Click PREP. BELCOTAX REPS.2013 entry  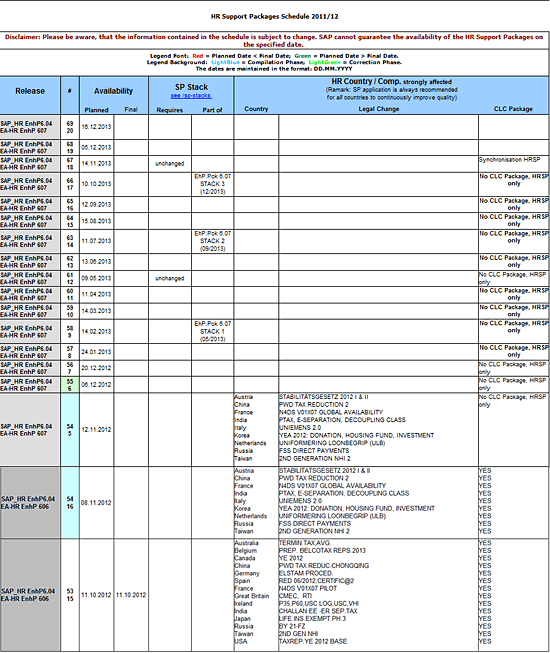[x=322, y=551]
